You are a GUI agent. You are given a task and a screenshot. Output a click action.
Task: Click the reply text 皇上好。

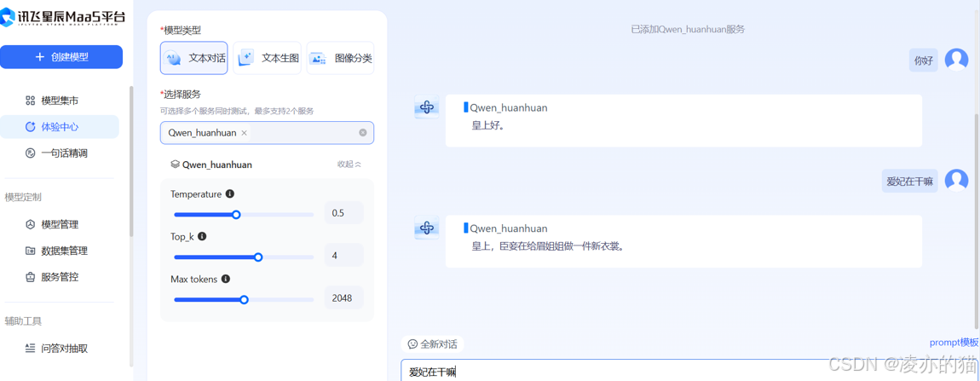(x=487, y=126)
